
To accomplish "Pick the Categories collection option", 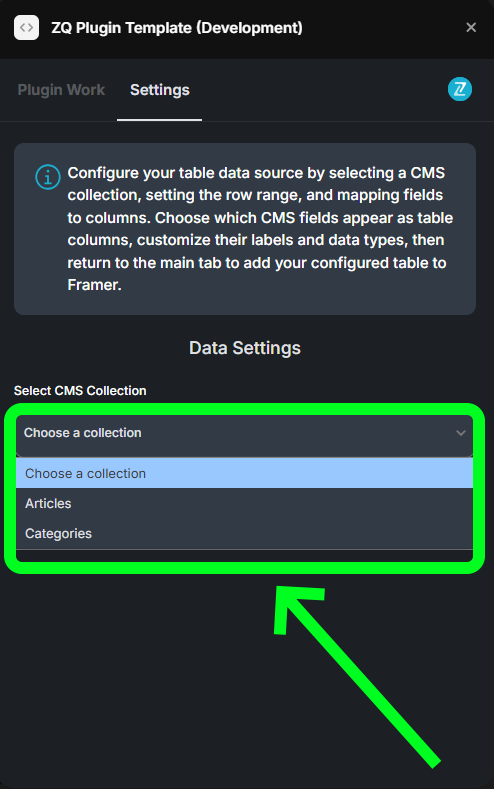I will (244, 533).
